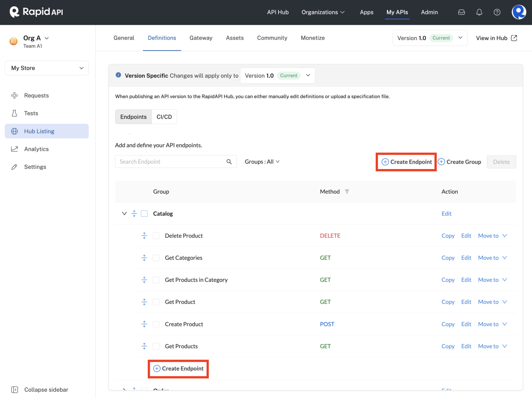Collapse the Catalog group

[x=124, y=214]
